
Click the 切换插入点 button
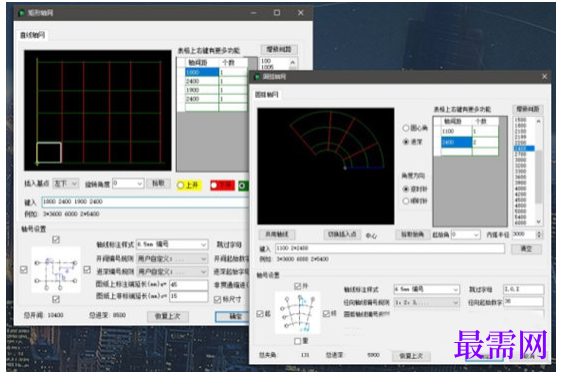342,235
